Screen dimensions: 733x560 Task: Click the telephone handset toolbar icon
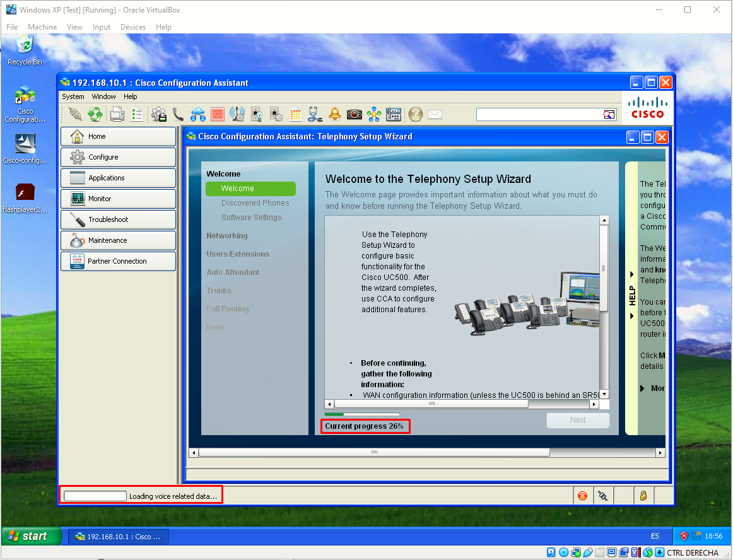[178, 114]
